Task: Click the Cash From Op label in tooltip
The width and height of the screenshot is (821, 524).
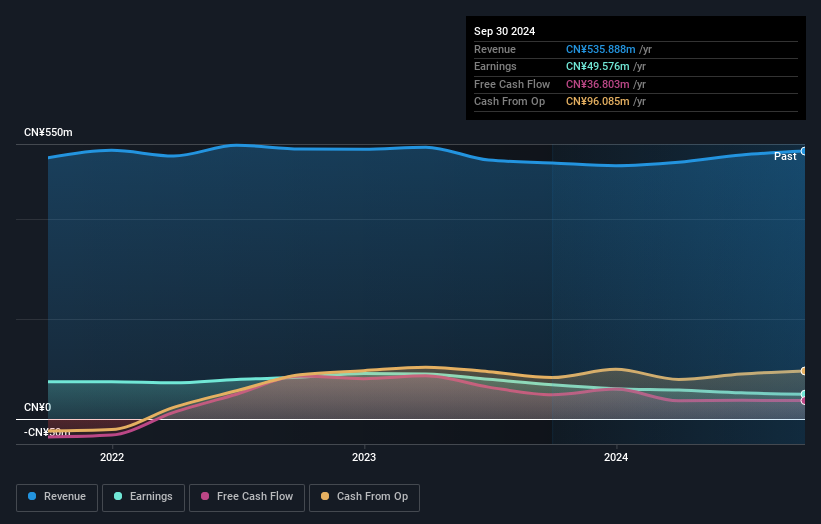Action: 509,102
